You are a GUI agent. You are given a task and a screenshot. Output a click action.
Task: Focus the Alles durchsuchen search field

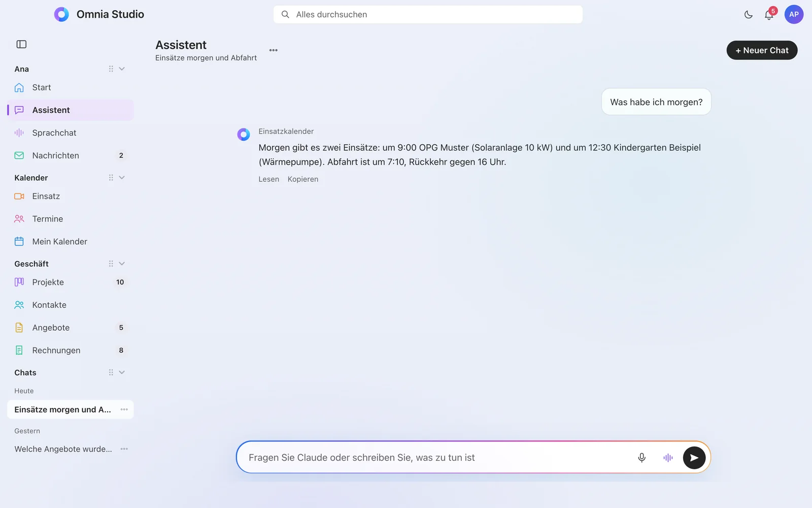click(428, 15)
